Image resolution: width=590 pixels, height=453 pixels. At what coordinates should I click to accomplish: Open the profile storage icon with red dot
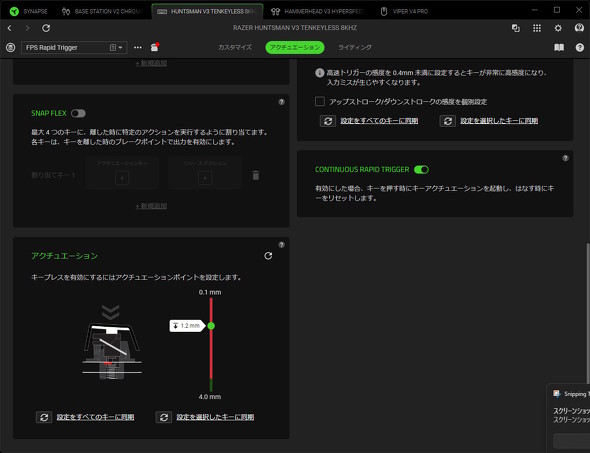[x=155, y=47]
